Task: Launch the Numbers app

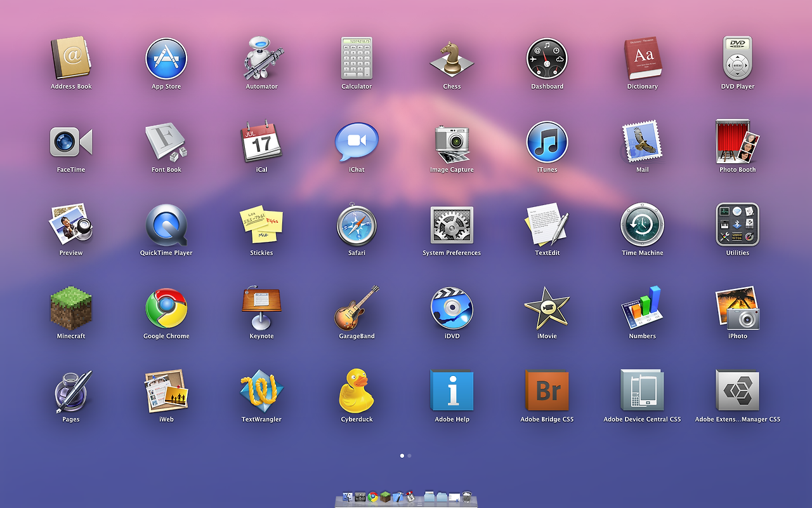Action: [643, 308]
